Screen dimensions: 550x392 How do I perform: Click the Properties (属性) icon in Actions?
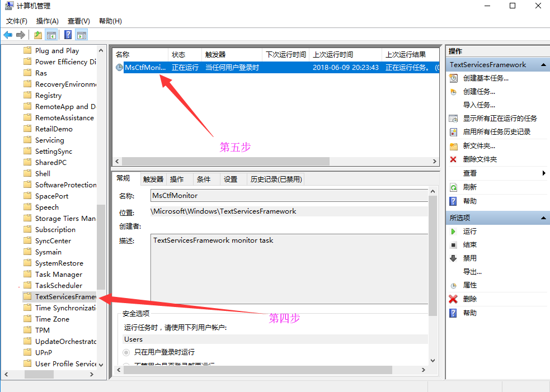(453, 285)
